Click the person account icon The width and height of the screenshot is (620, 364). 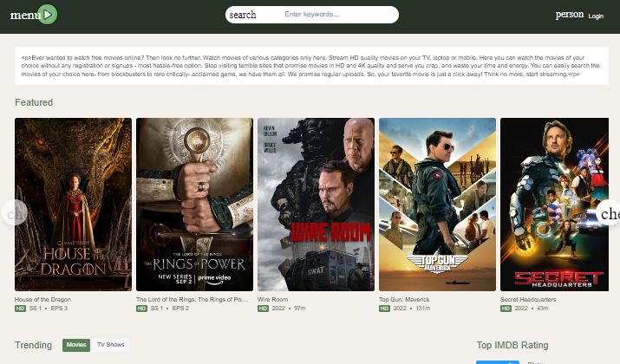pos(570,14)
